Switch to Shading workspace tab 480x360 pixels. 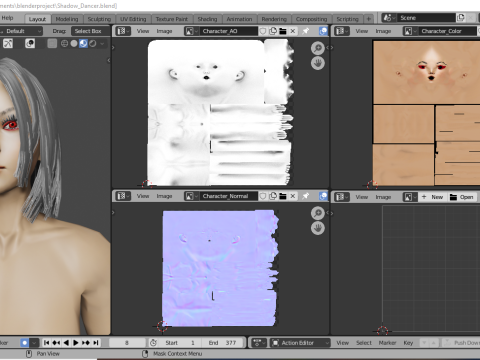[207, 19]
